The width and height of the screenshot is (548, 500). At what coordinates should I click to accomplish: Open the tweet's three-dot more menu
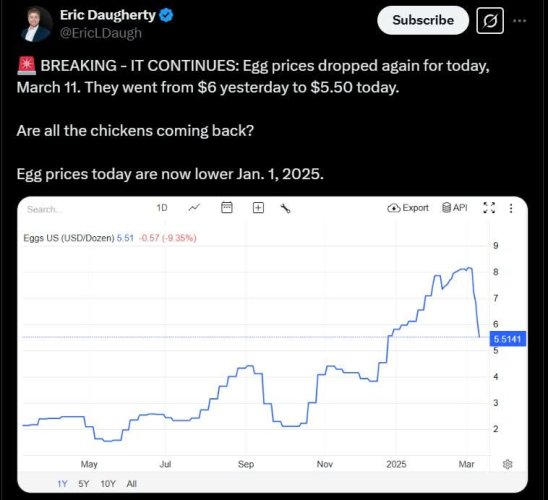(x=519, y=21)
